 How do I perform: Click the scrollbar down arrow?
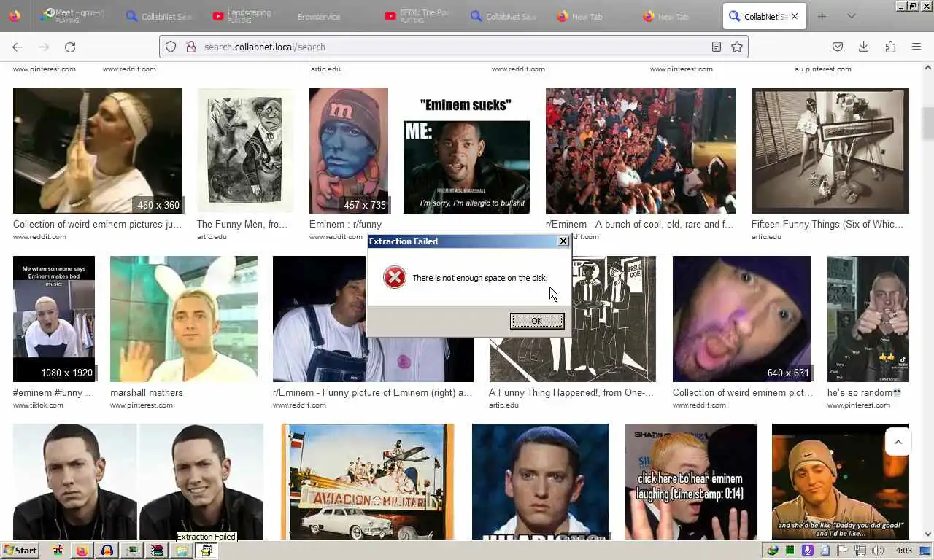coord(927,534)
